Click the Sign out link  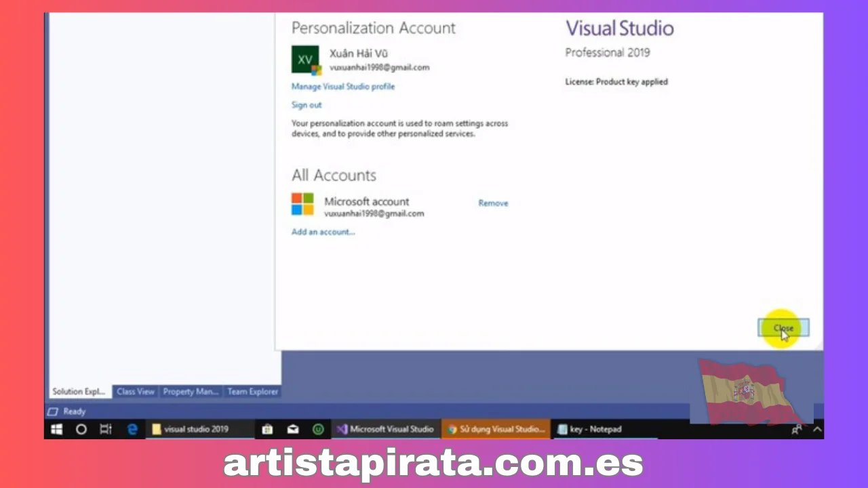click(307, 105)
